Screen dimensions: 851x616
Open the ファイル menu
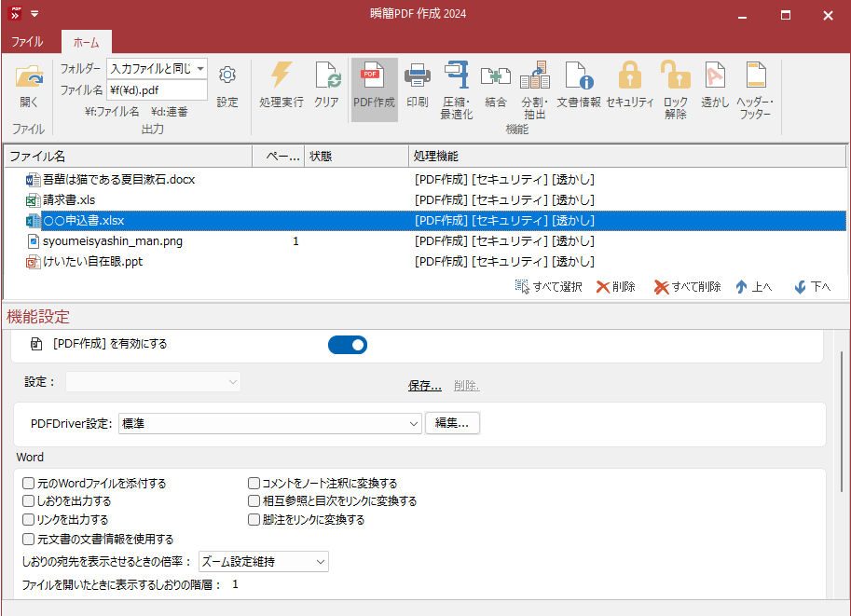[27, 42]
